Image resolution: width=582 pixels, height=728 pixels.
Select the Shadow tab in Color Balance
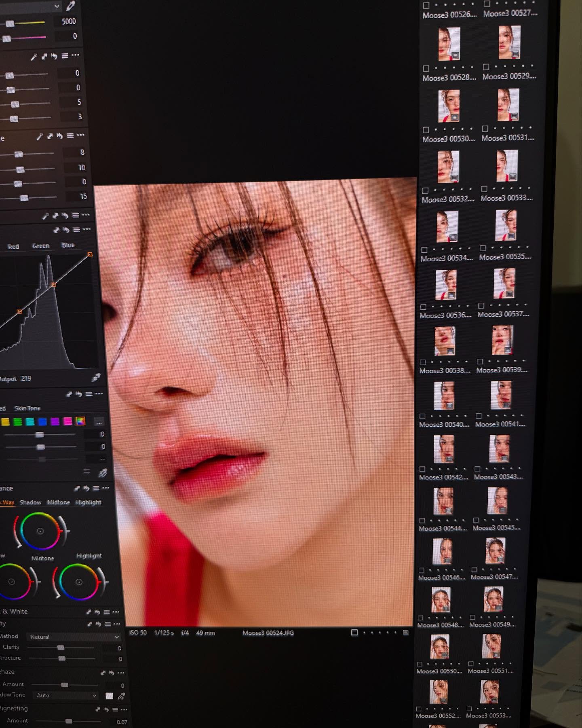click(x=30, y=502)
